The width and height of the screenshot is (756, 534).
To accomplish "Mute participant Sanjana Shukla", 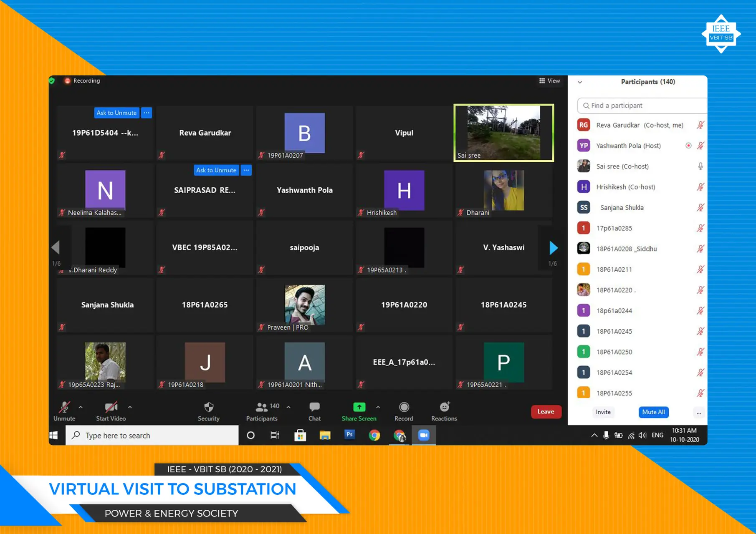I will [701, 207].
